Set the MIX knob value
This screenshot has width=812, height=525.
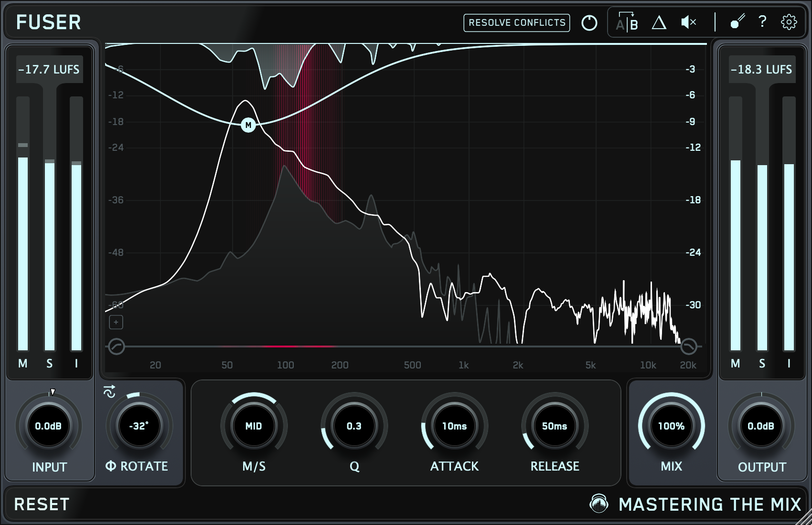[671, 427]
